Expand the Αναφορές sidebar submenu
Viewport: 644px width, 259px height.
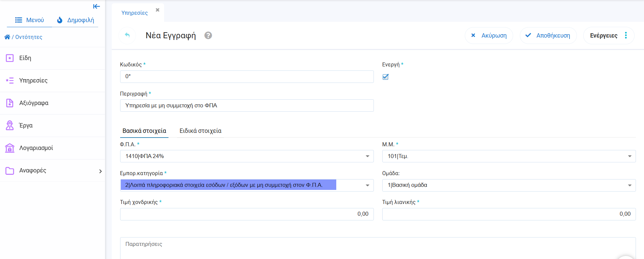pyautogui.click(x=100, y=171)
